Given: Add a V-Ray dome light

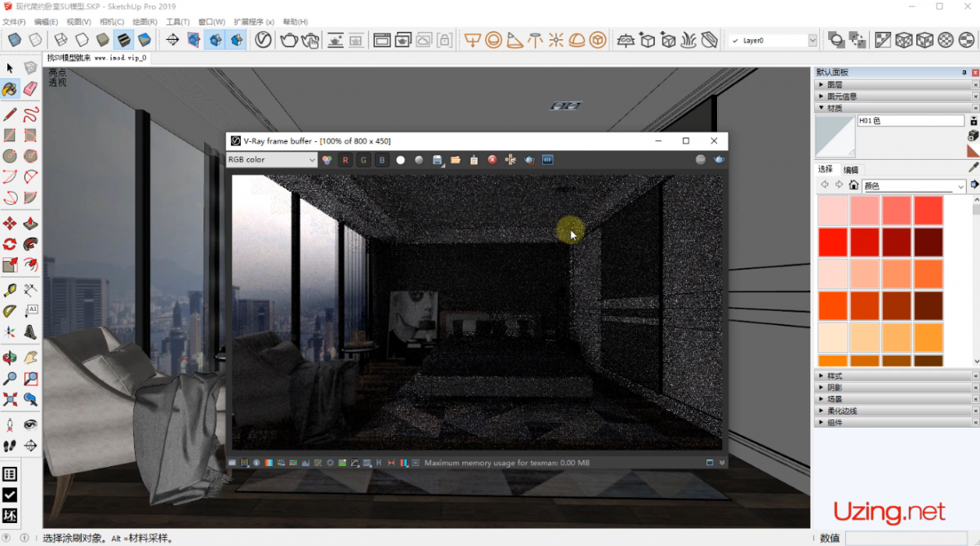Looking at the screenshot, I should coord(577,39).
